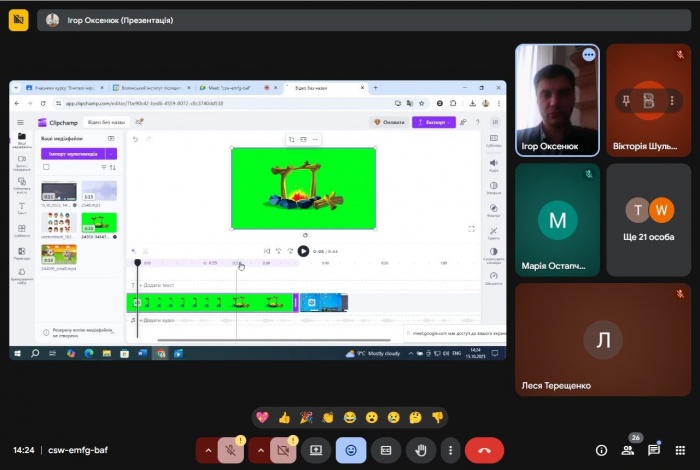Click the present screen button

coord(315,450)
